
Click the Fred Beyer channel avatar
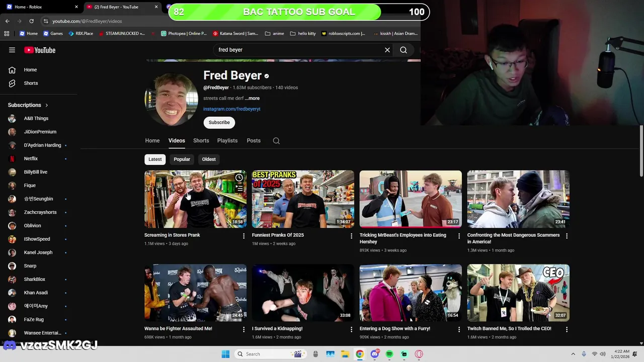point(171,100)
